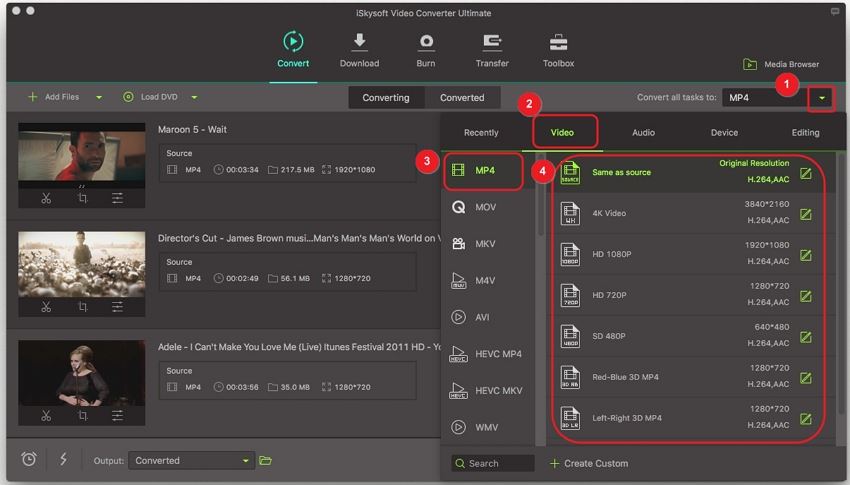Screen dimensions: 850x485
Task: Toggle the lightning high speed conversion
Action: point(63,460)
